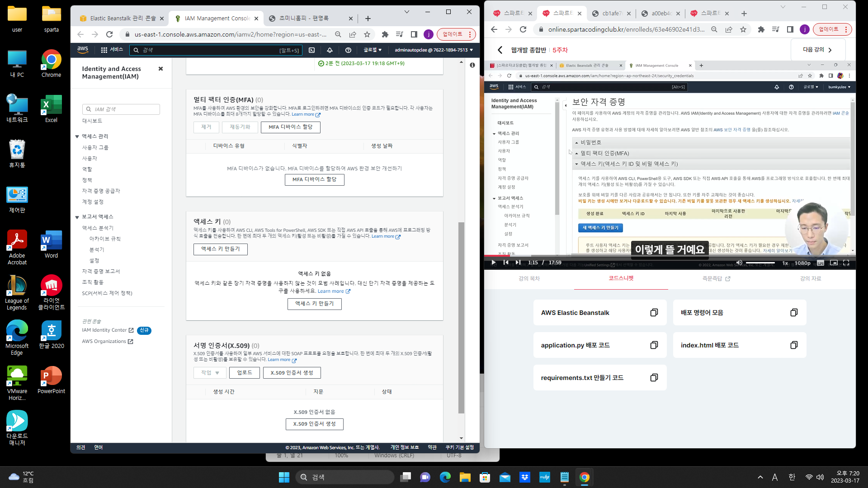Viewport: 868px width, 488px height.
Task: Show hidden system tray icons
Action: coord(760,477)
